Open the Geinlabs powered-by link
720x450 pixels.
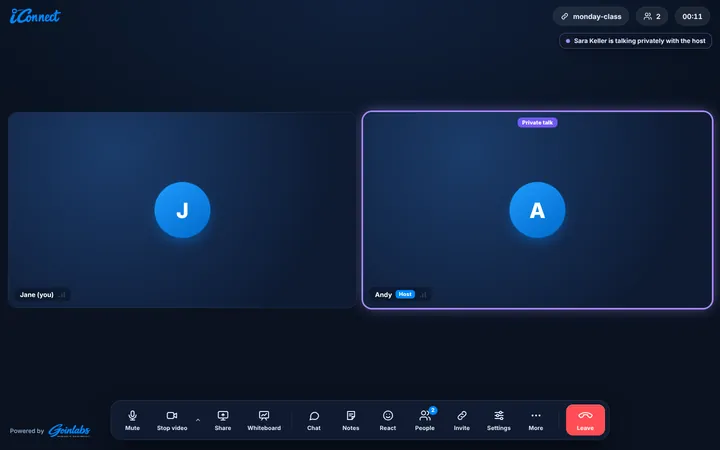tap(69, 430)
